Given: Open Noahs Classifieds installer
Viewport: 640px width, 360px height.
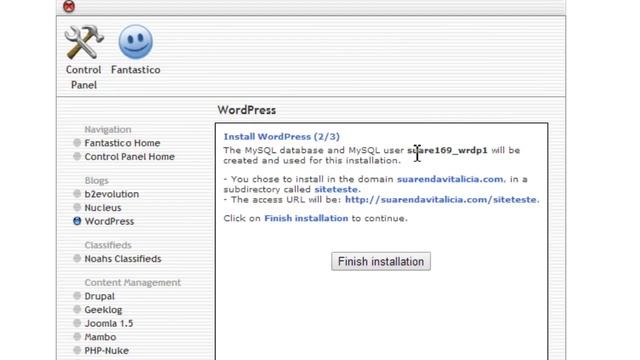Looking at the screenshot, I should tap(123, 259).
